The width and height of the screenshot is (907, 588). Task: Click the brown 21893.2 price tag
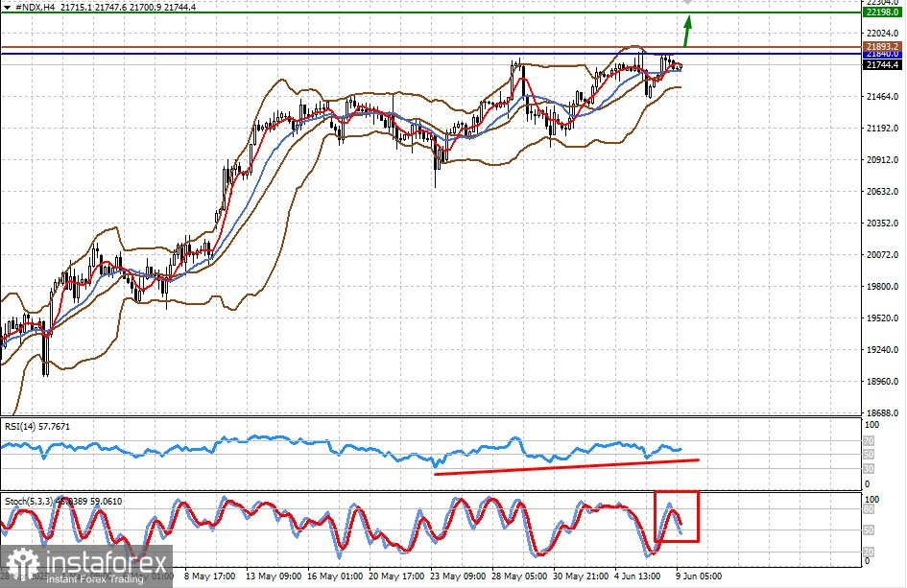(x=881, y=46)
